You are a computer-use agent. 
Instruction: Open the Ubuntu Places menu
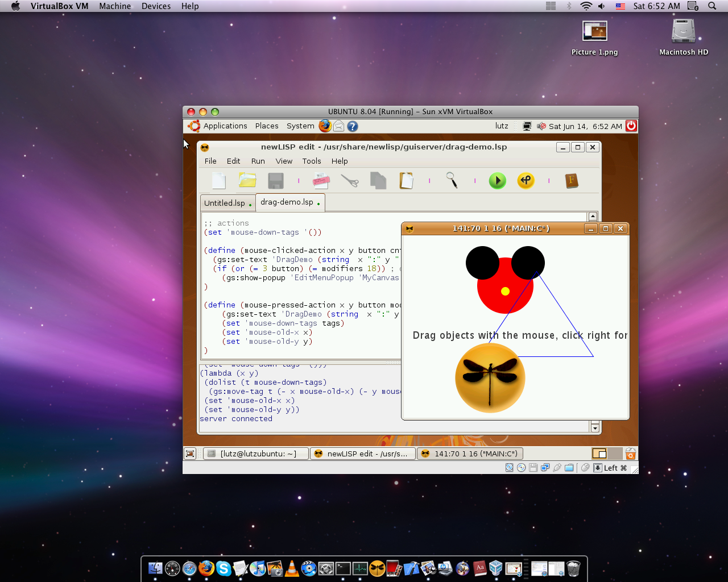[267, 126]
